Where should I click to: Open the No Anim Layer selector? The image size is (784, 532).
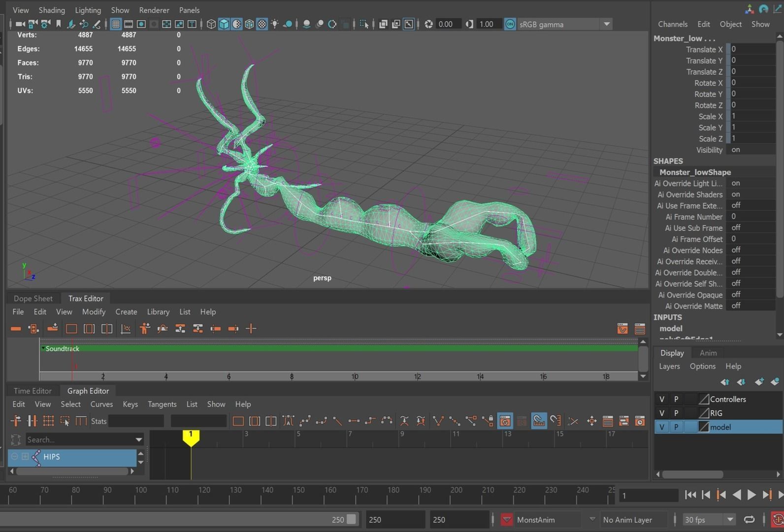click(x=627, y=520)
